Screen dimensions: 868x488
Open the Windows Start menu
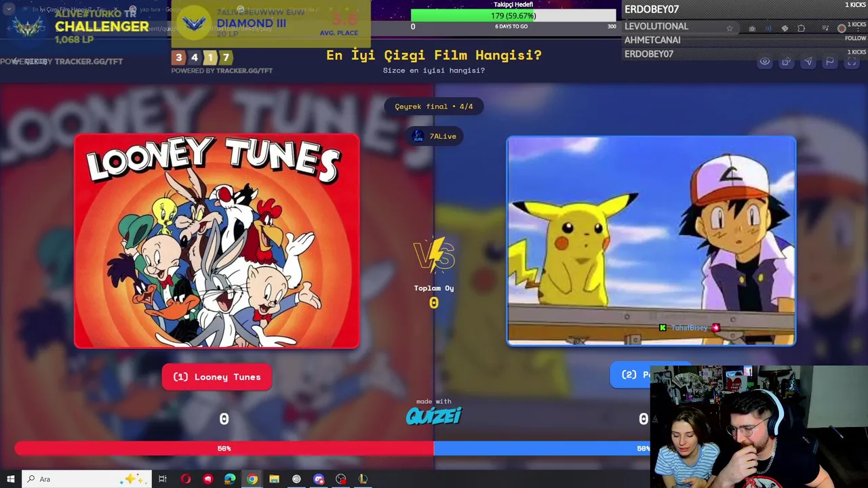(10, 479)
